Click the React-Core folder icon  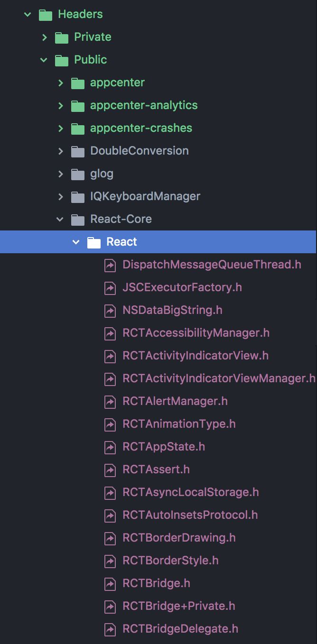coord(78,220)
